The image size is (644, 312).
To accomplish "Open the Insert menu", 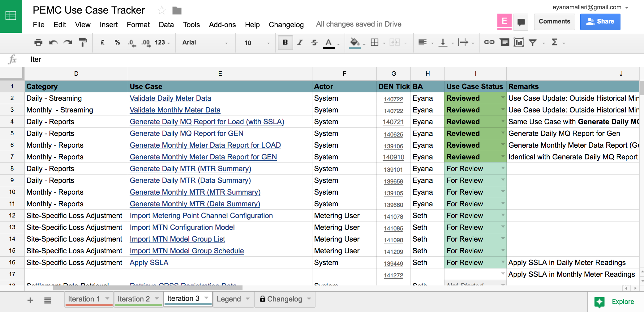I will tap(109, 25).
